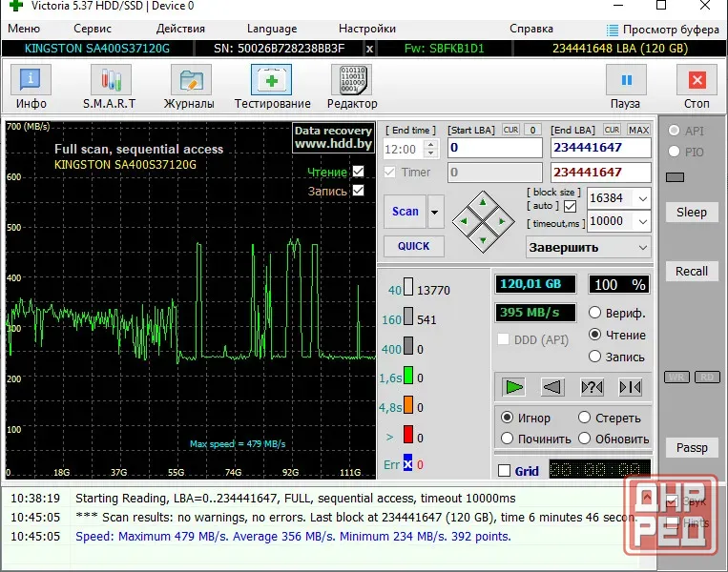This screenshot has width=728, height=572.
Task: Click the Пауза pause icon
Action: (x=626, y=80)
